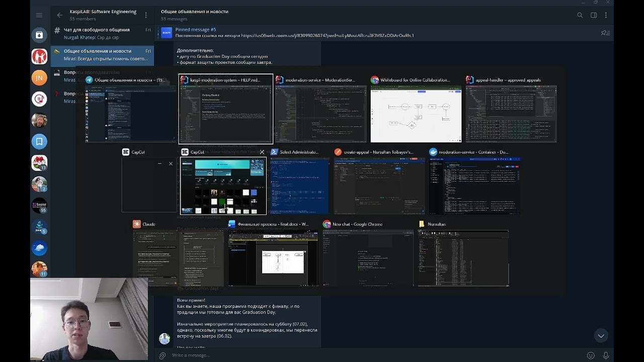This screenshot has height=362, width=644.
Task: Open the Saved Messages bookmark icon in sidebar
Action: click(39, 141)
